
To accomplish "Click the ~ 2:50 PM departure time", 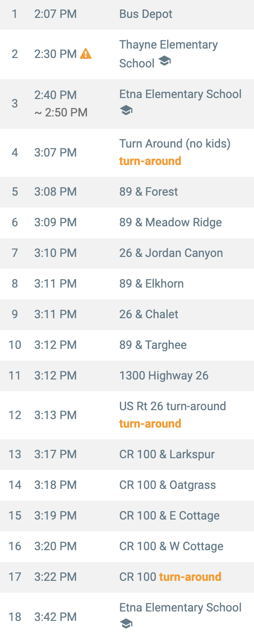I will [x=60, y=113].
